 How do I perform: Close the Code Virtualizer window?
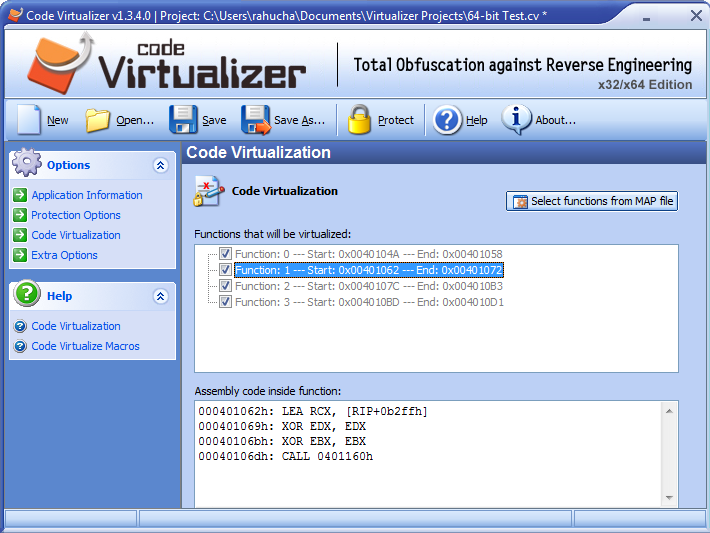696,16
